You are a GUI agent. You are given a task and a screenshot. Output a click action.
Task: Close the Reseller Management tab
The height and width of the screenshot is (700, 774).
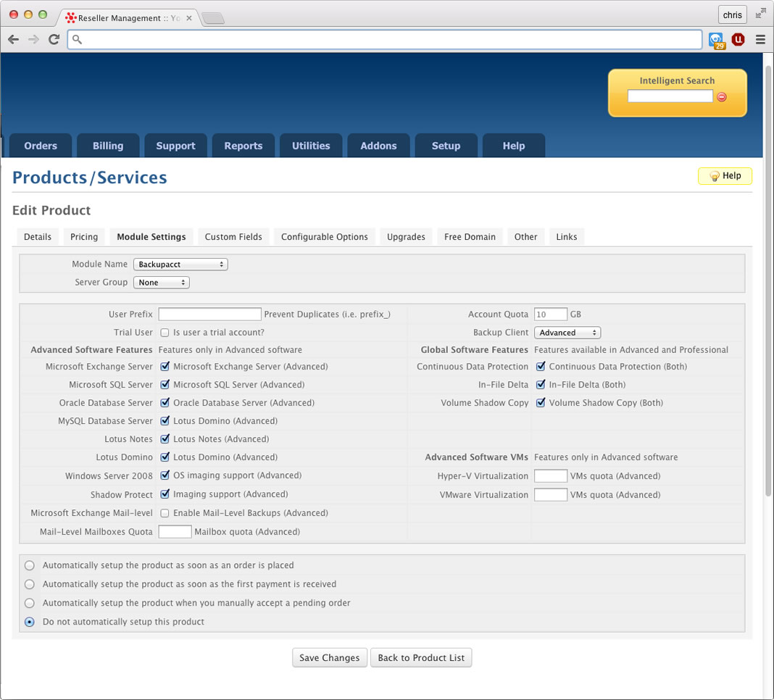pos(189,18)
